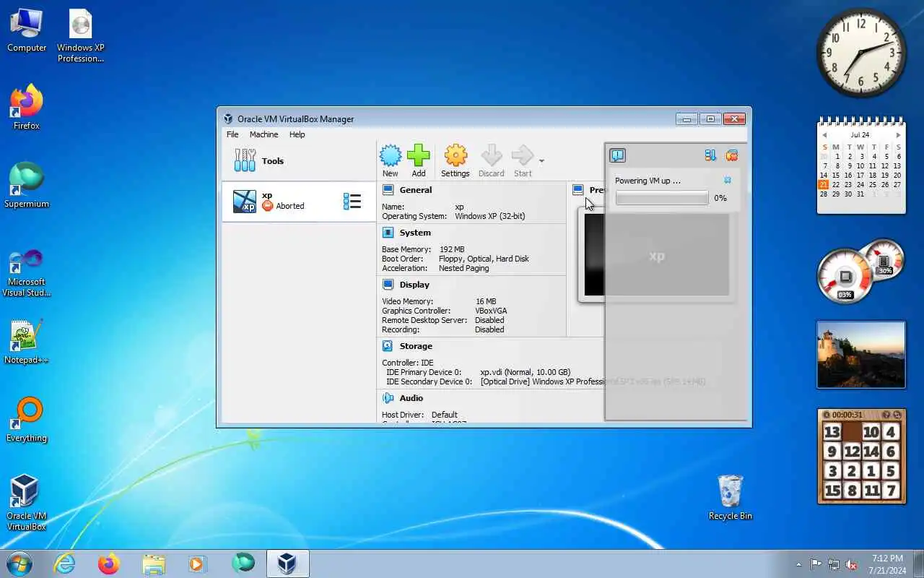Select the Firefox desktop shortcut
This screenshot has width=924, height=578.
click(27, 108)
